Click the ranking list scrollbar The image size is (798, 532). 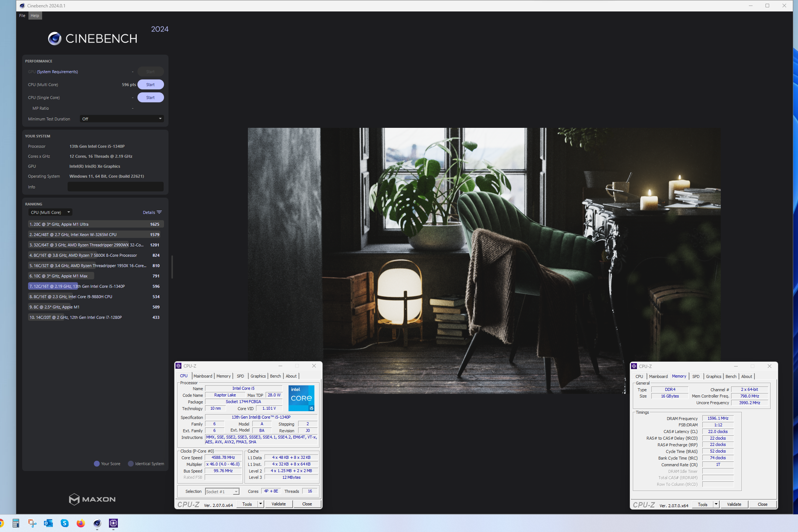[x=172, y=267]
